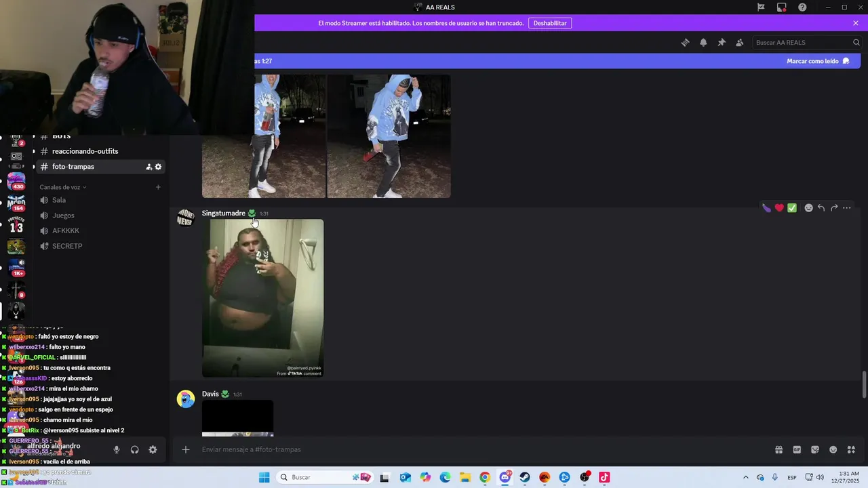The width and height of the screenshot is (868, 488).
Task: Open TikTok from the taskbar
Action: click(x=604, y=477)
